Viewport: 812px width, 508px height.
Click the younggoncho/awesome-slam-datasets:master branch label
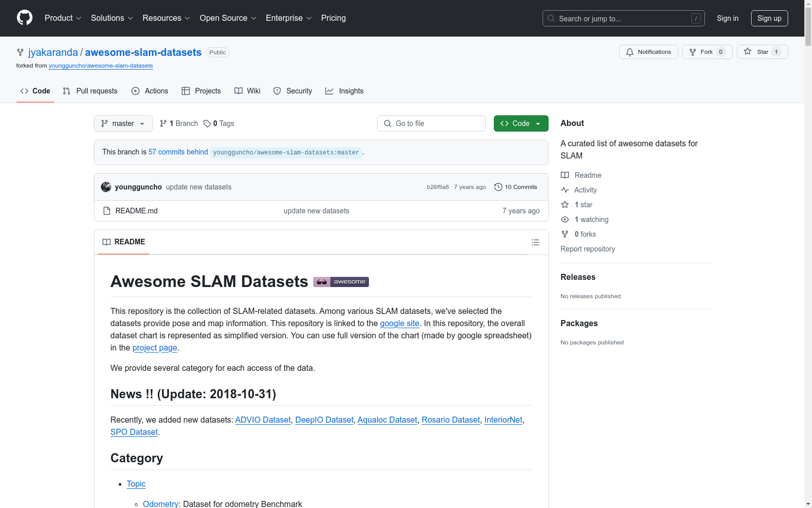point(286,152)
